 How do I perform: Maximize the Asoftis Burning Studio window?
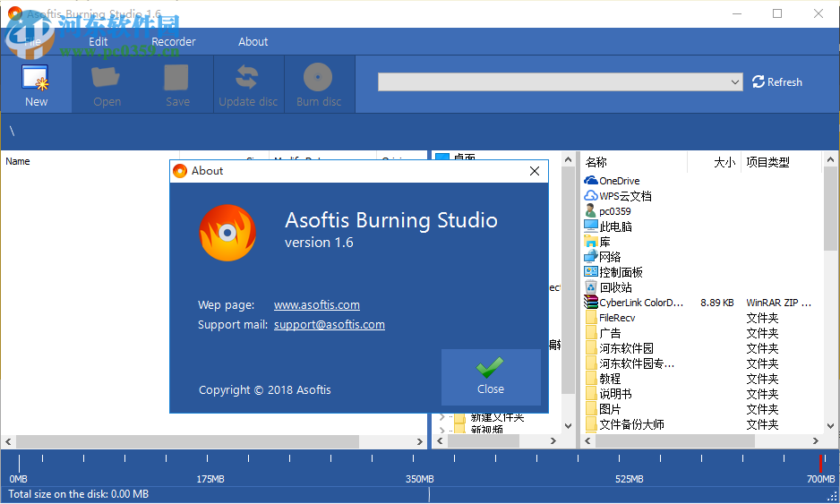coord(777,13)
